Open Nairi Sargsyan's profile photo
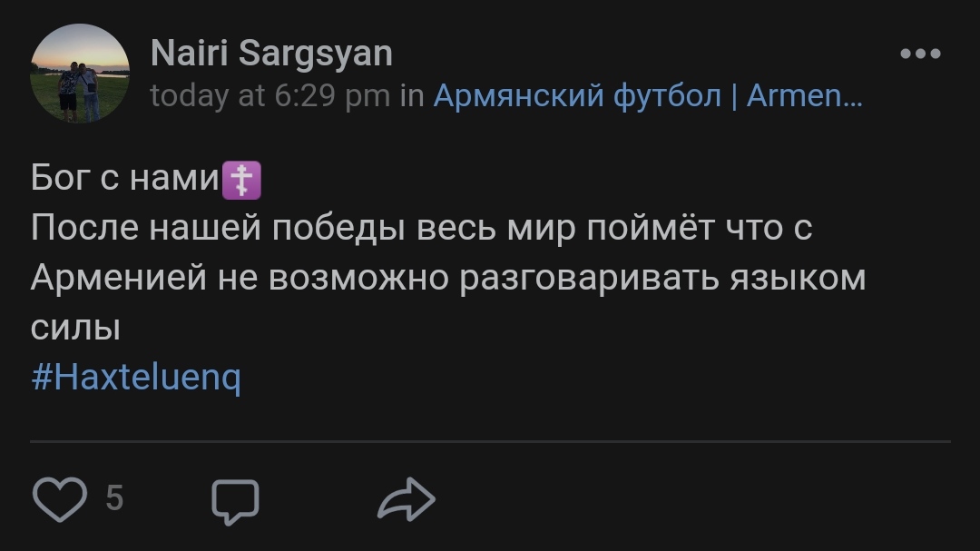This screenshot has height=551, width=980. point(80,74)
